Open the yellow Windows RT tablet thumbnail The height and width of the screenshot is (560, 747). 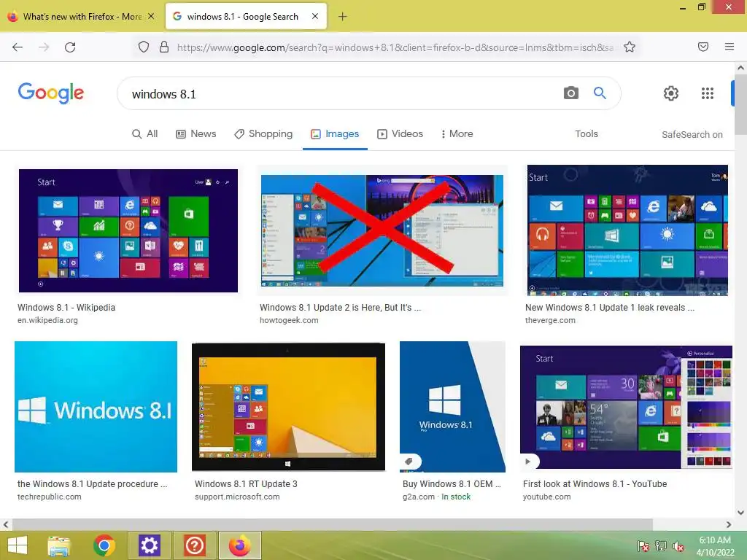[x=288, y=407]
